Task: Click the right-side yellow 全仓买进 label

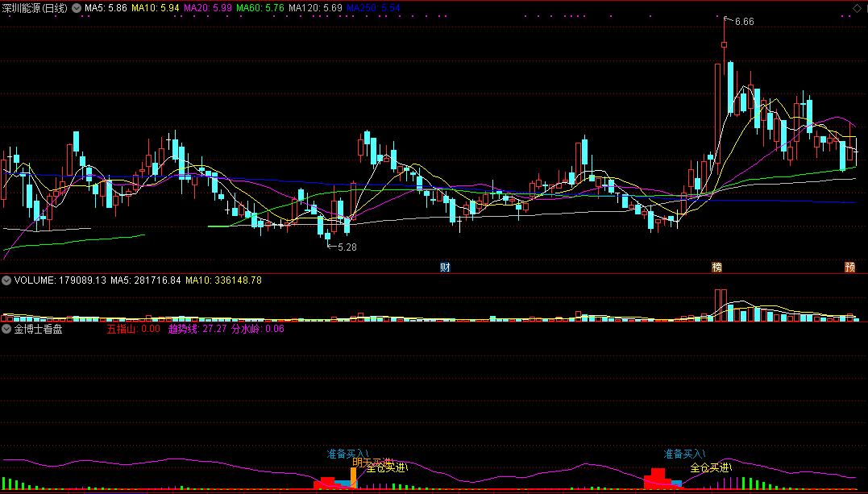Action: point(712,468)
